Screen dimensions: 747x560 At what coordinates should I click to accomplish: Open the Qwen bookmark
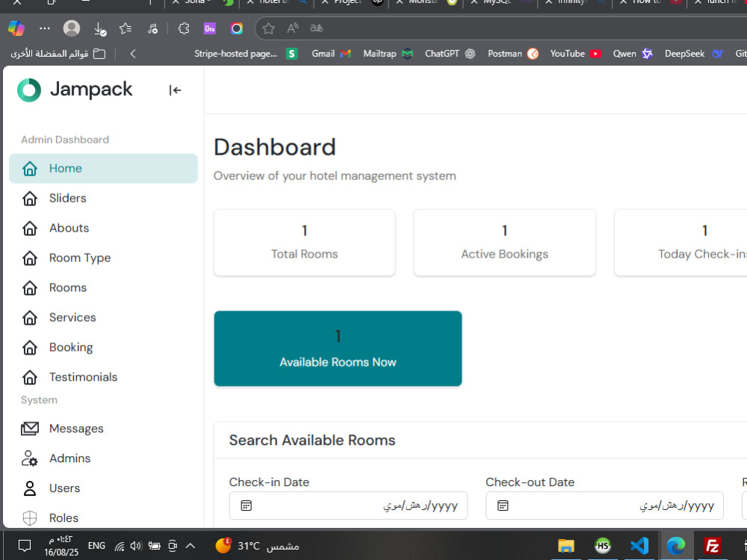[x=632, y=54]
